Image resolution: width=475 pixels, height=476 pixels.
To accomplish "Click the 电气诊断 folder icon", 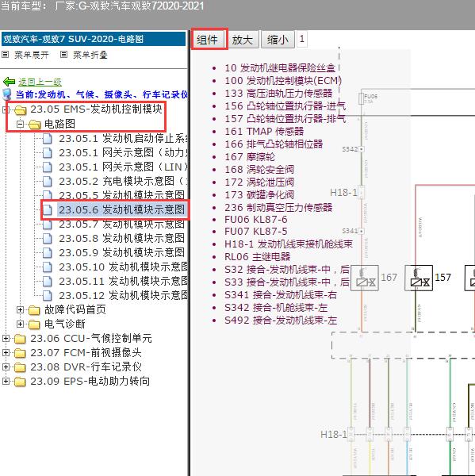I will point(34,324).
